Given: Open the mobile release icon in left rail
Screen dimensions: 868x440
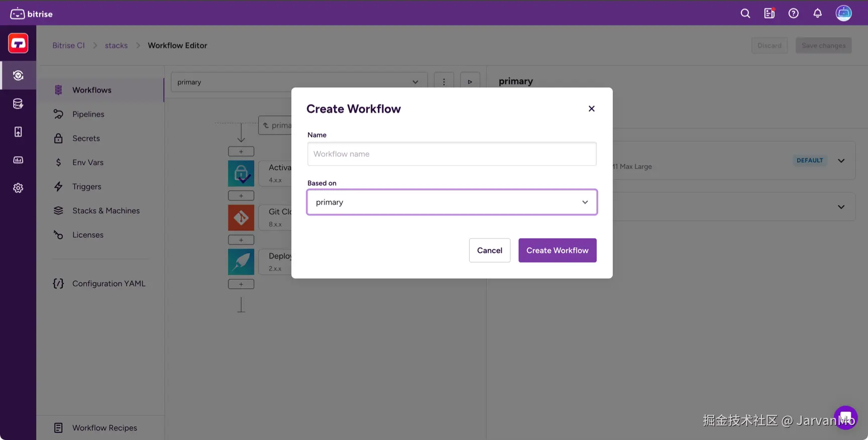Looking at the screenshot, I should pos(18,132).
